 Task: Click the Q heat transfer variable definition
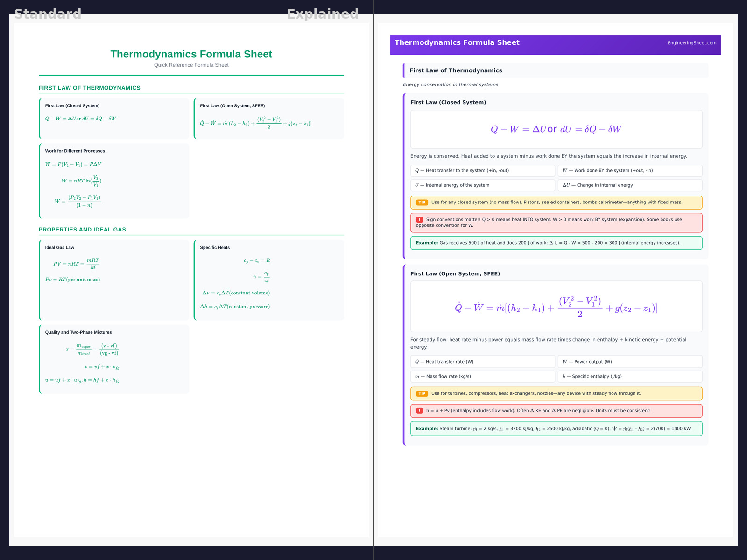pyautogui.click(x=482, y=171)
